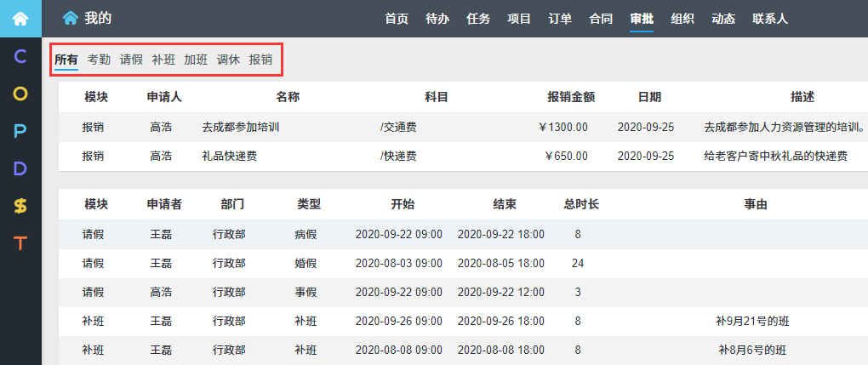Select the purple D sidebar icon
This screenshot has width=868, height=365.
[x=20, y=168]
